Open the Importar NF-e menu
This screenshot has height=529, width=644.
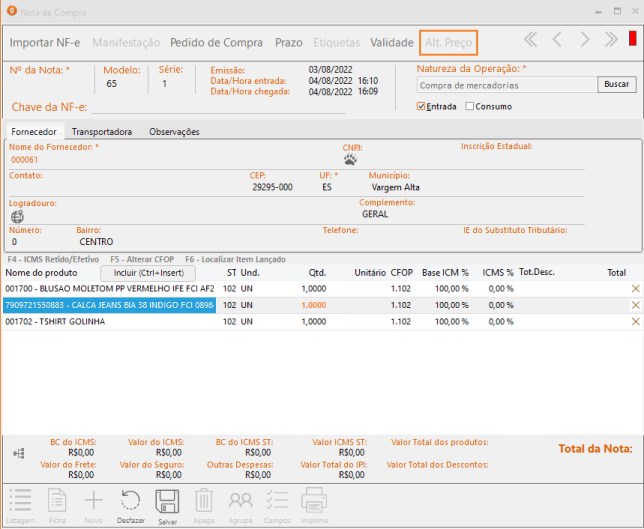tap(46, 43)
